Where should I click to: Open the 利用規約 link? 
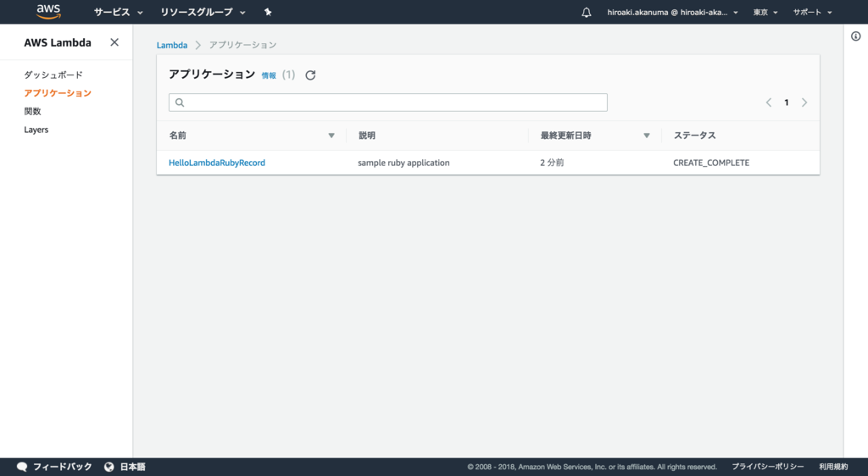[833, 467]
